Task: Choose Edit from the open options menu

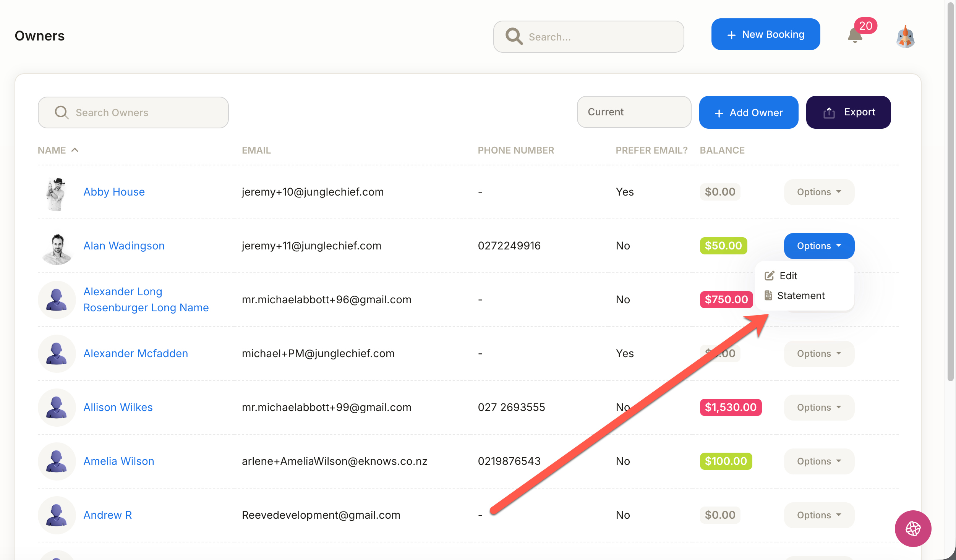Action: coord(788,276)
